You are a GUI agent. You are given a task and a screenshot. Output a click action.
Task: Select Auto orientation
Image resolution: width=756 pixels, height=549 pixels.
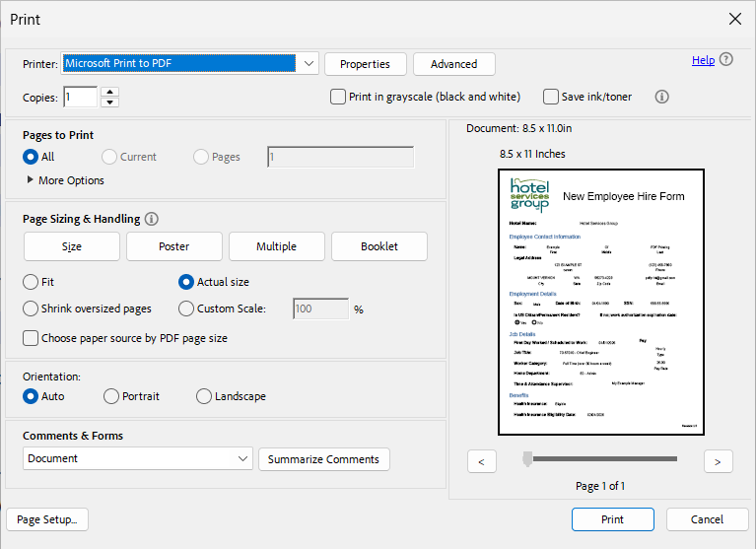click(31, 396)
